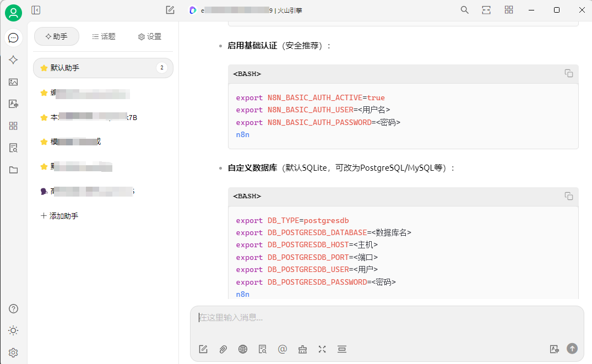Toggle the sidebar collapse control in title bar
Screen dimensions: 592x364
pyautogui.click(x=36, y=10)
